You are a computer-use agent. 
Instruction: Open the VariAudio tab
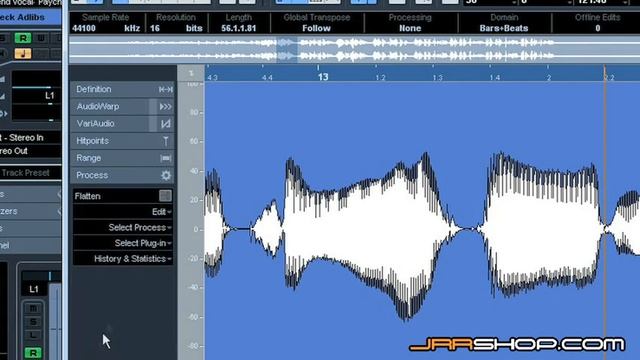[x=122, y=124]
